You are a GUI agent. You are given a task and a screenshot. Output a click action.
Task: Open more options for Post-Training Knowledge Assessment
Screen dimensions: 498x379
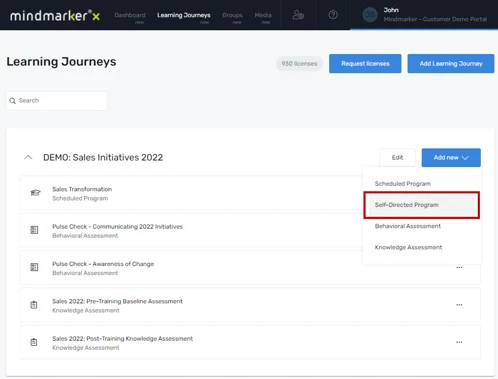click(x=459, y=342)
